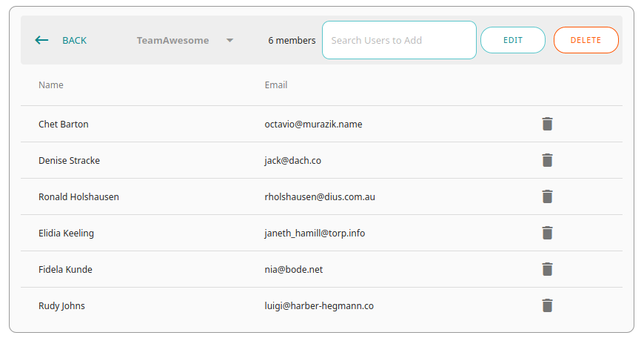Click the 6 members count label
The image size is (644, 341).
[292, 40]
